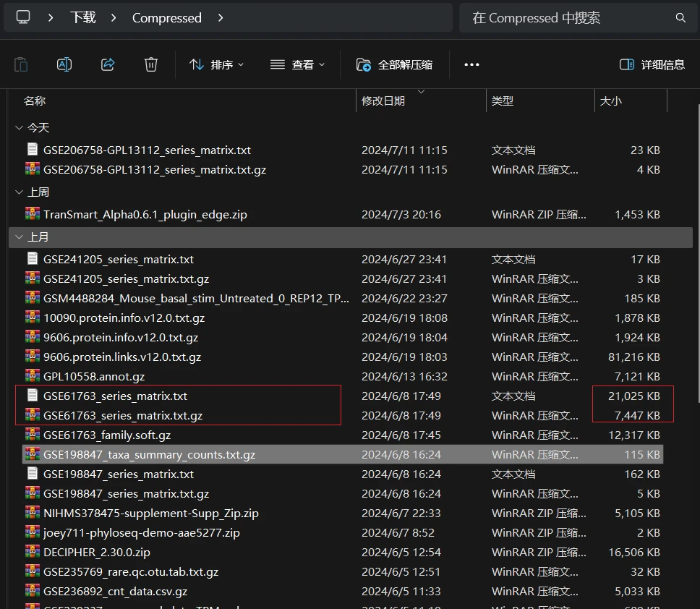Expand the chevron after Compressed in breadcrumb

(x=220, y=18)
